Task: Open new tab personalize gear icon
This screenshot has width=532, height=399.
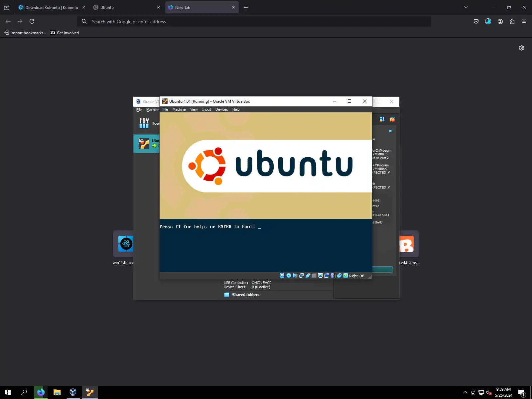Action: coord(522,48)
